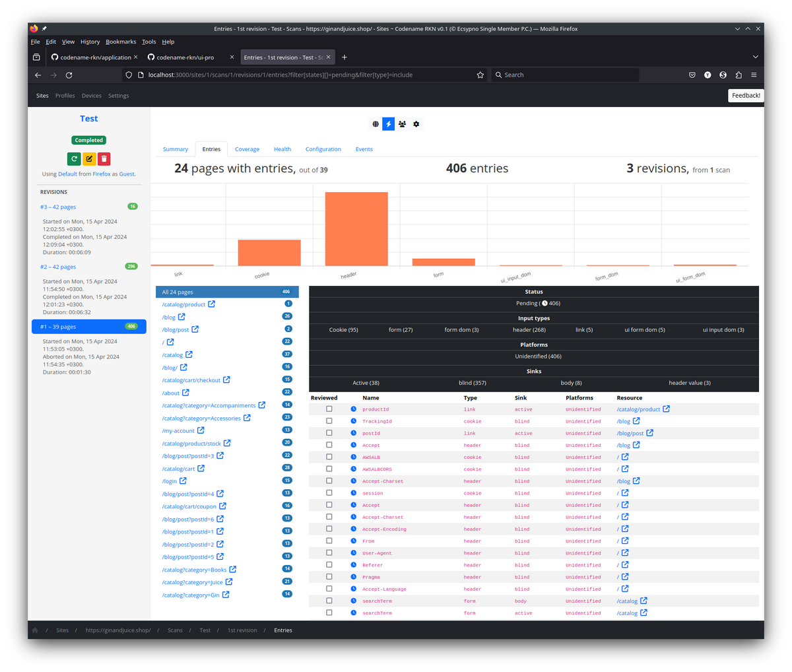Select revision #3 – 42 pages
Screen dimensions: 792x672
[x=58, y=207]
